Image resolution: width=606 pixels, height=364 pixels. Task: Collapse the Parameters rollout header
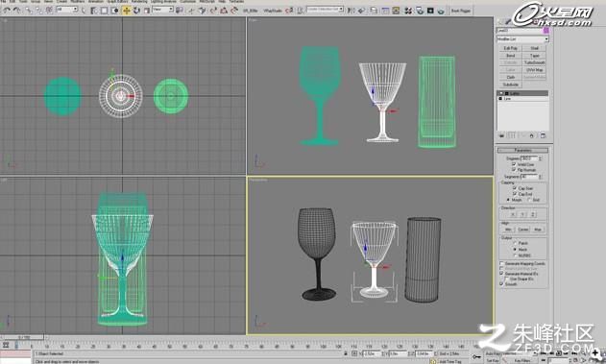(x=522, y=150)
